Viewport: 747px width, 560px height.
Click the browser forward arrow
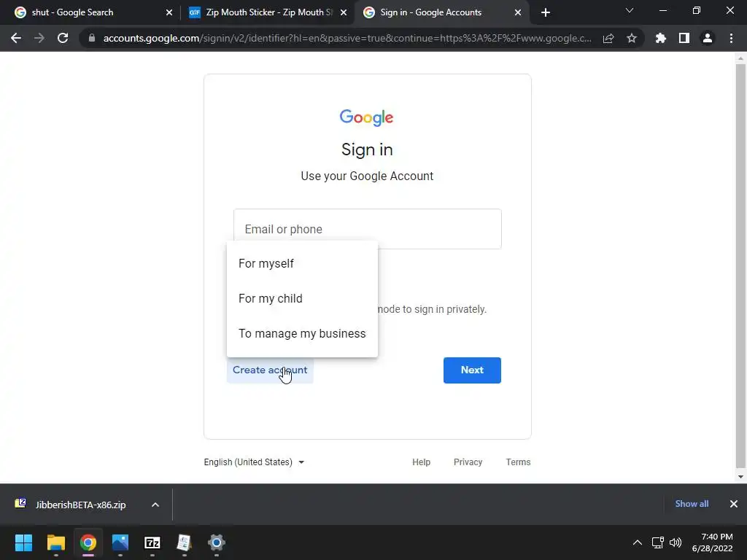click(39, 38)
